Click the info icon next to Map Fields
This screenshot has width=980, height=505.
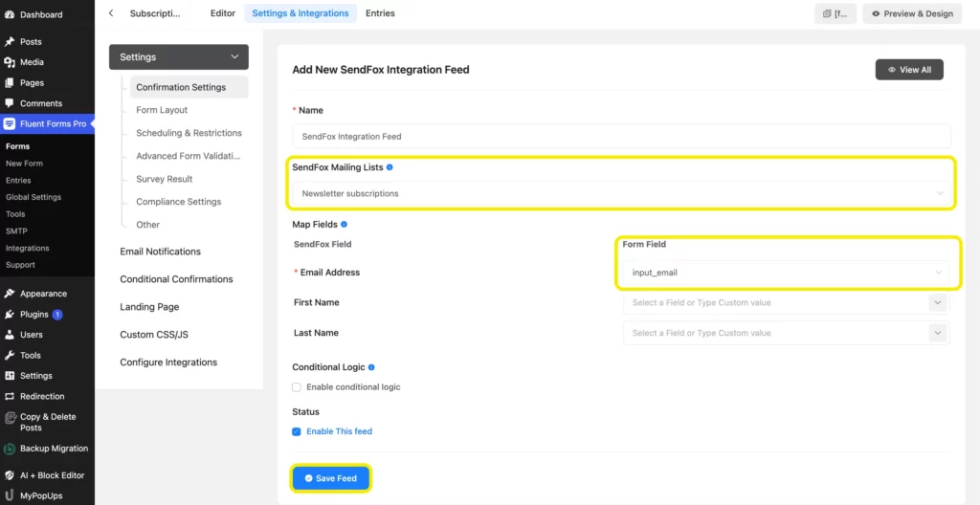pos(344,225)
